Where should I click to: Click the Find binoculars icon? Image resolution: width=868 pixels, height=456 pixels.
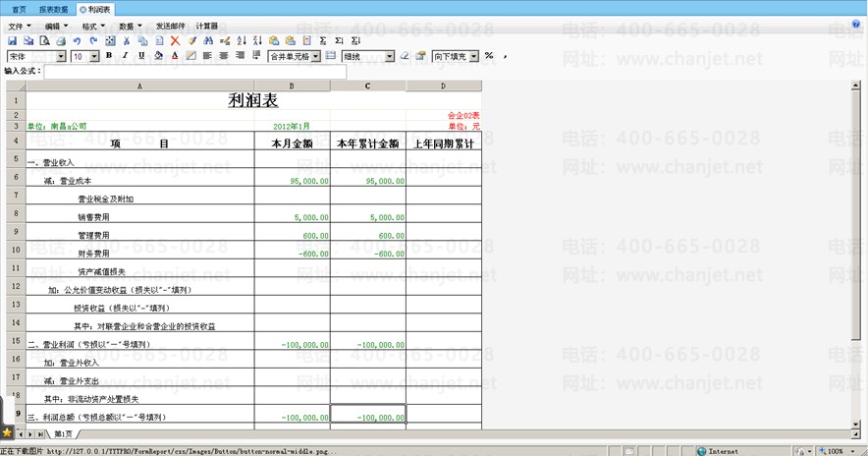click(208, 41)
